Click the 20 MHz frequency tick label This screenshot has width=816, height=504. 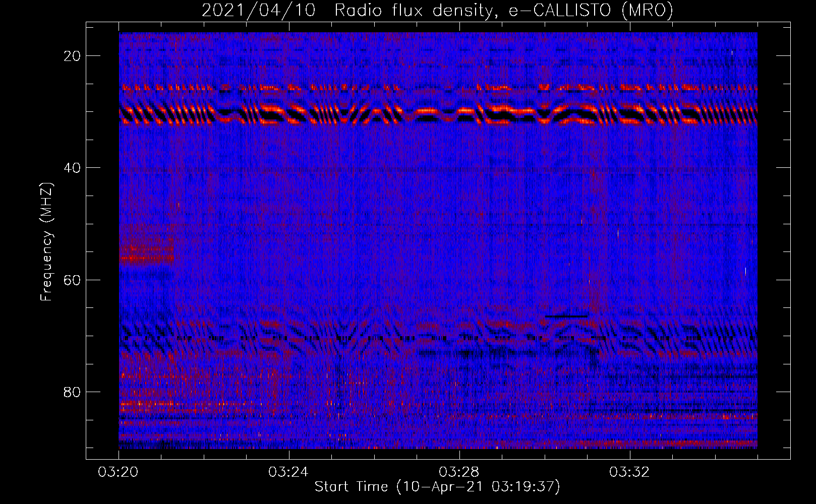coord(72,56)
